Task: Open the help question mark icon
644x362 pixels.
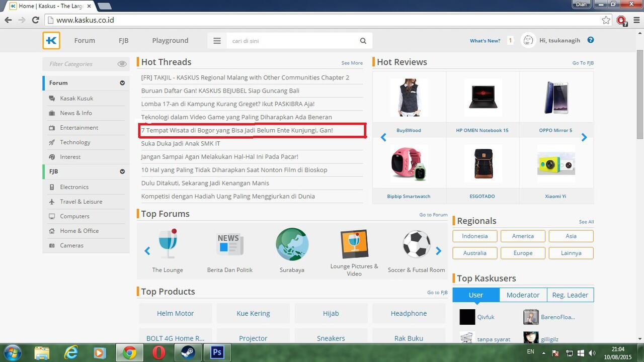Action: pos(591,40)
